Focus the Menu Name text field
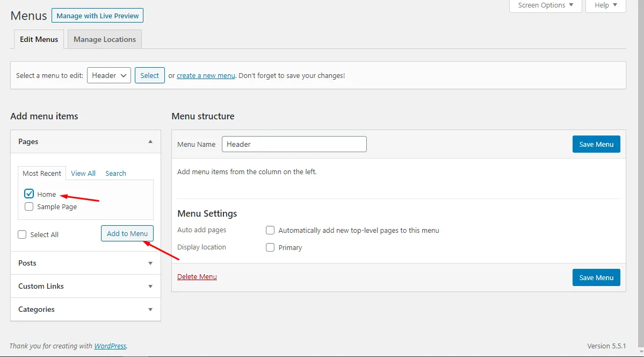The height and width of the screenshot is (357, 644). [294, 144]
